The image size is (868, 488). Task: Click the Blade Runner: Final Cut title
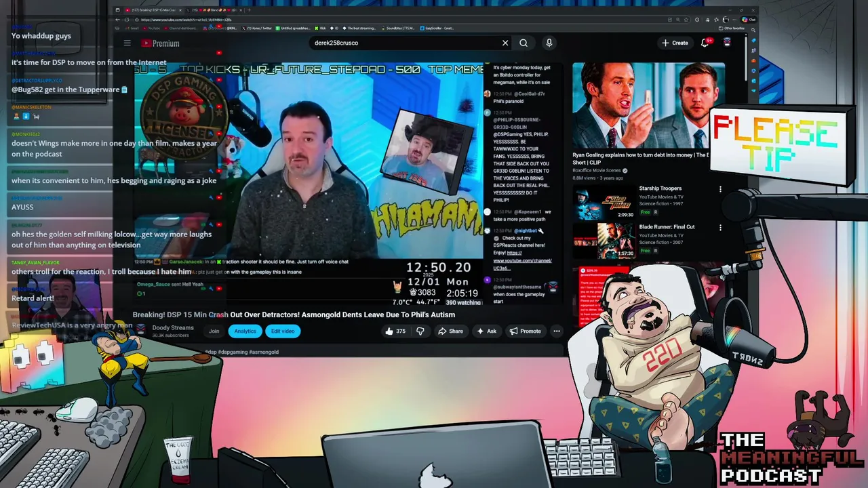[x=667, y=227]
